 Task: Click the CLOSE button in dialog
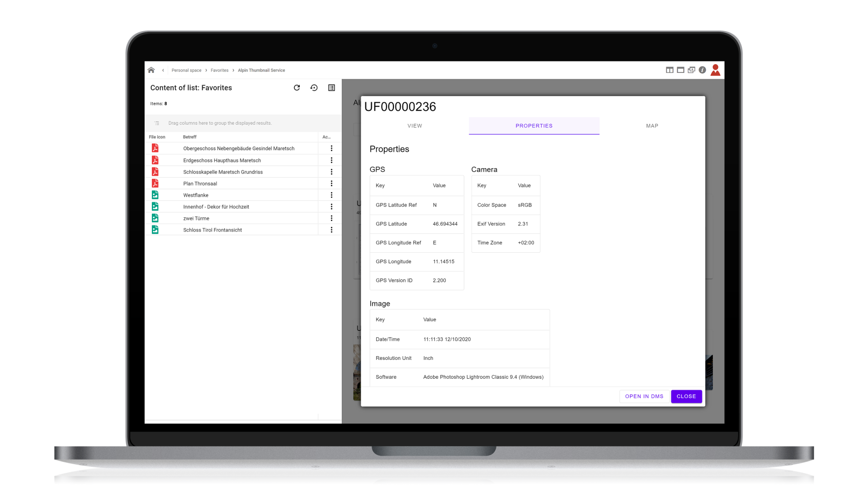686,396
